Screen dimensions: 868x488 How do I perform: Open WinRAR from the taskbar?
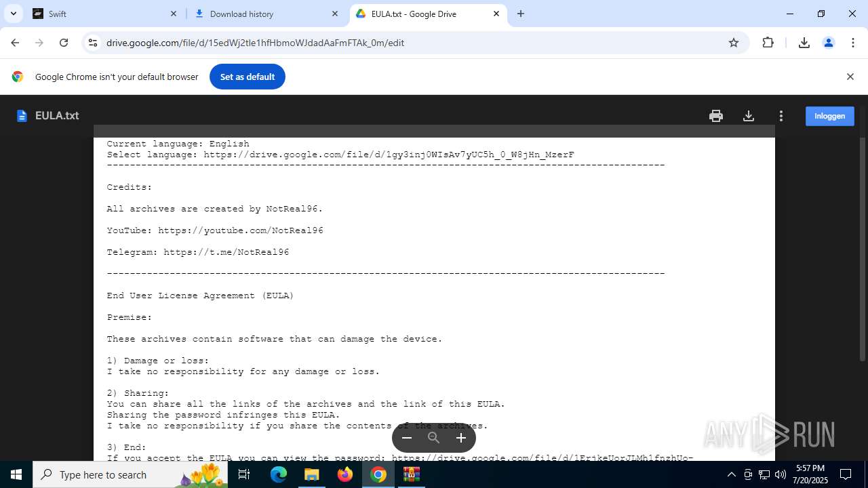pyautogui.click(x=412, y=474)
